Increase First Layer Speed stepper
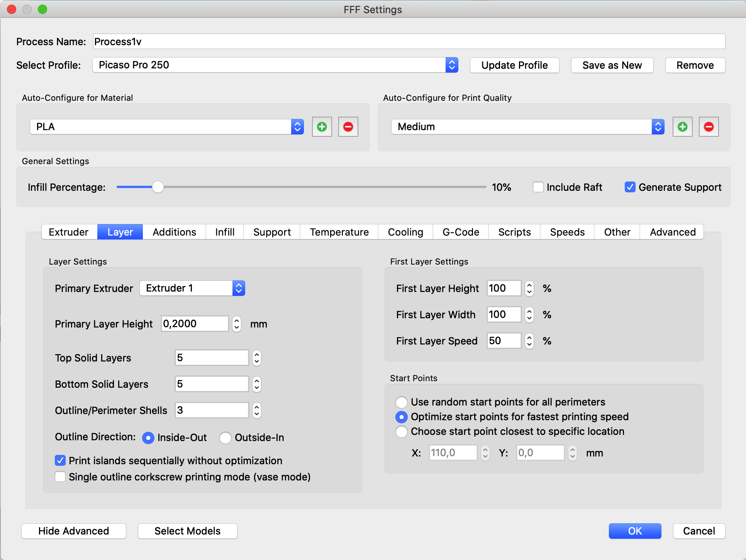 [x=529, y=337]
